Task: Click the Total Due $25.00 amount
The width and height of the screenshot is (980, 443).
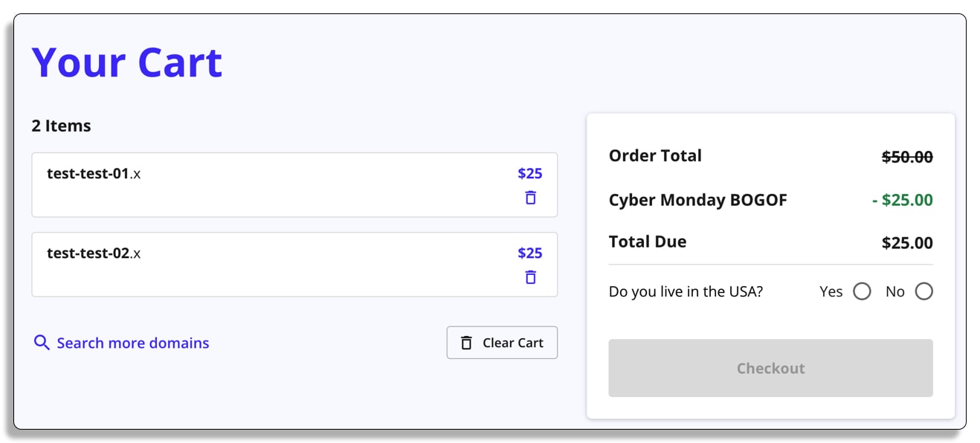Action: 907,243
